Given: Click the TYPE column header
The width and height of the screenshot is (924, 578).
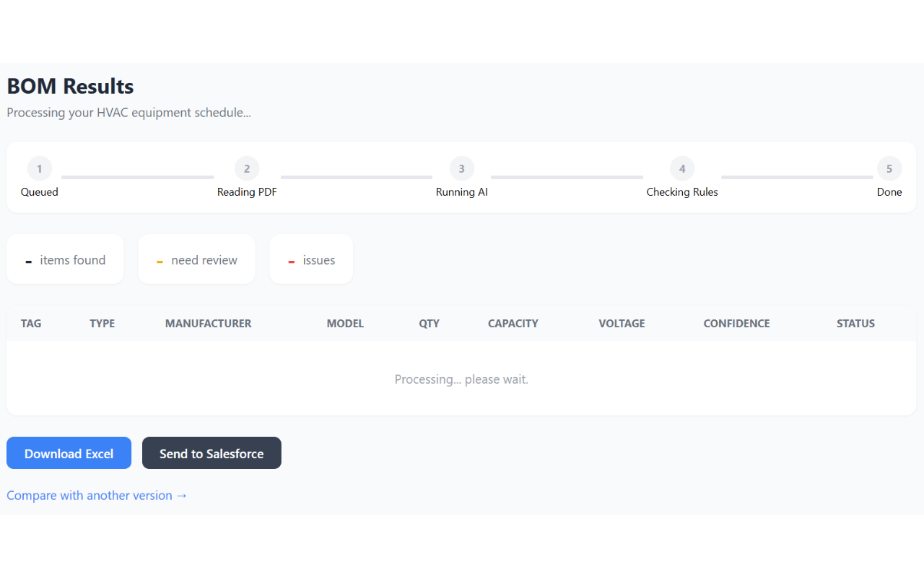Looking at the screenshot, I should coord(103,324).
